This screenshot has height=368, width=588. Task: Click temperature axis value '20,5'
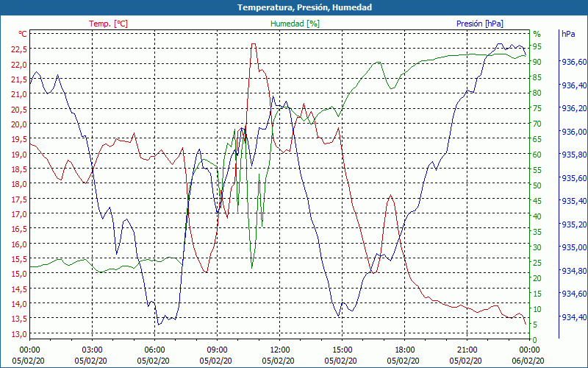20,109
